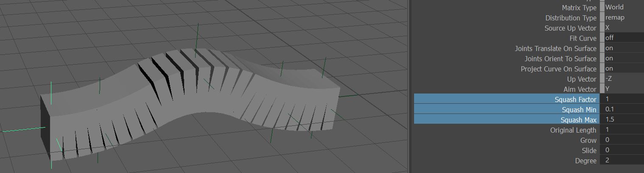Toggle Project Curve On Surface value
The image size is (644, 173).
click(x=624, y=68)
